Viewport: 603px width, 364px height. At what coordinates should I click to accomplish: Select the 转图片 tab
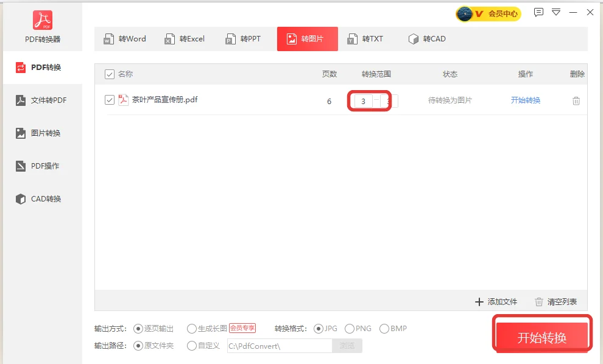pyautogui.click(x=307, y=39)
